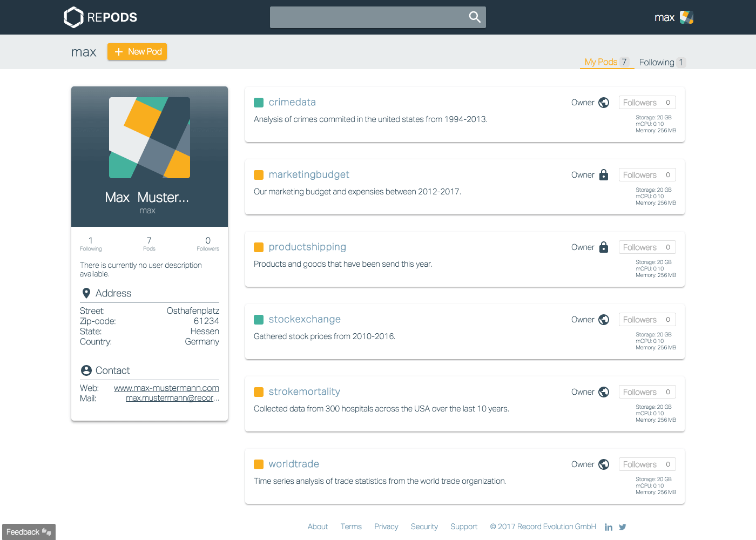
Task: Toggle the privacy lock on productshipping
Action: click(604, 247)
